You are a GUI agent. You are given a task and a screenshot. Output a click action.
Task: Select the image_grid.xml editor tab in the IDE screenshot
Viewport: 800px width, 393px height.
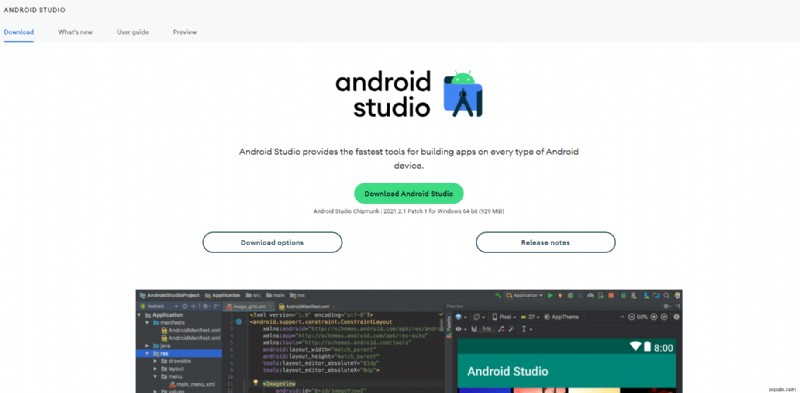pyautogui.click(x=249, y=306)
